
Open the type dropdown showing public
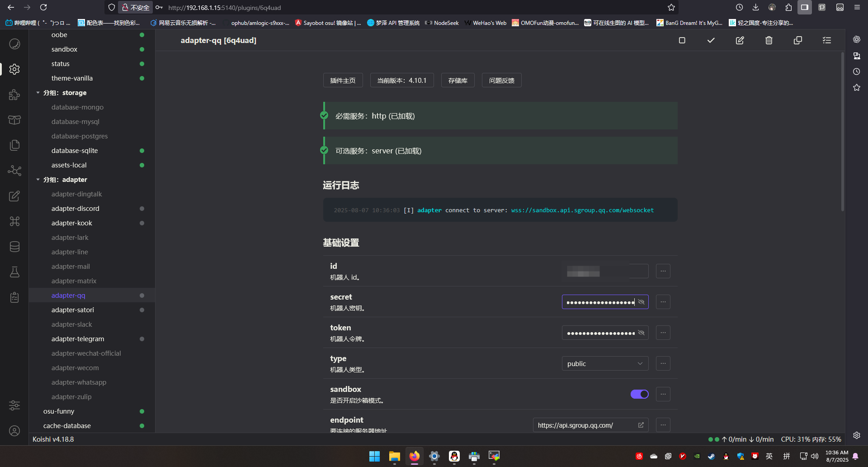click(x=605, y=363)
